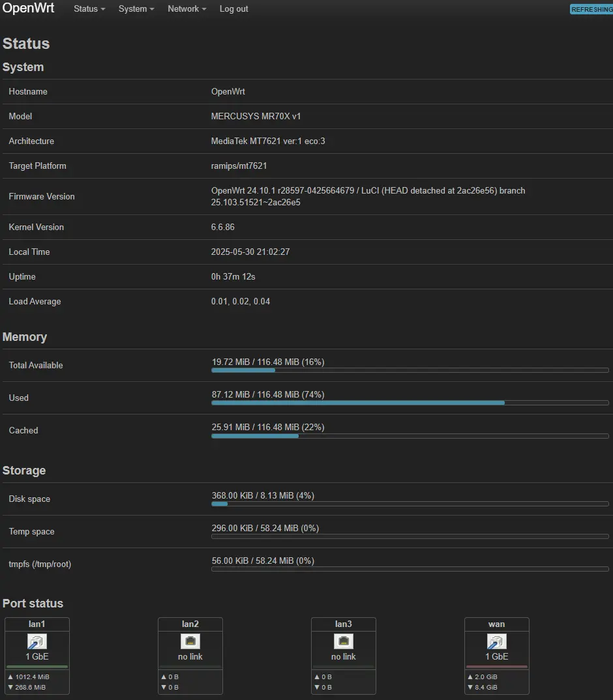Click the Architecture value MediaTek MT7621
The height and width of the screenshot is (700, 613).
pos(268,141)
